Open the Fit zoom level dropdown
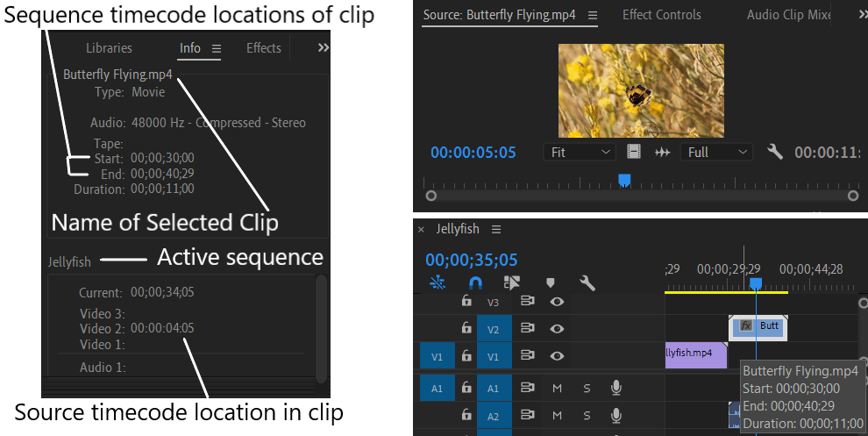This screenshot has width=868, height=436. pos(580,152)
